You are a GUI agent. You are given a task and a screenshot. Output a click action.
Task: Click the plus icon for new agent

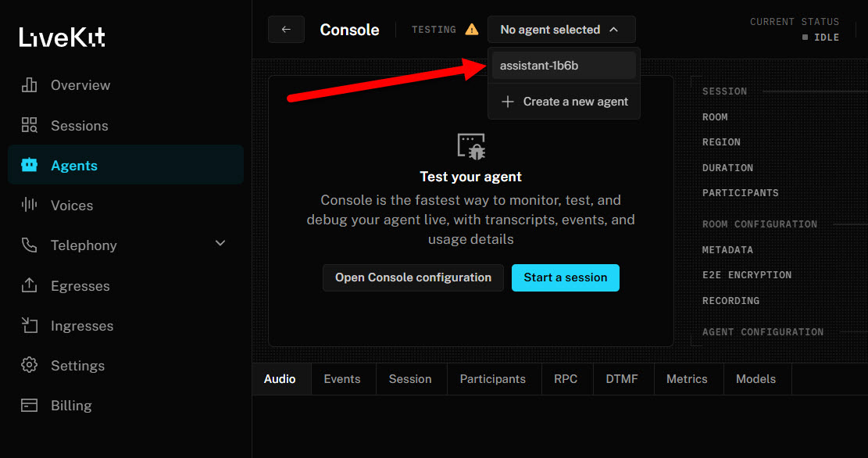[508, 102]
